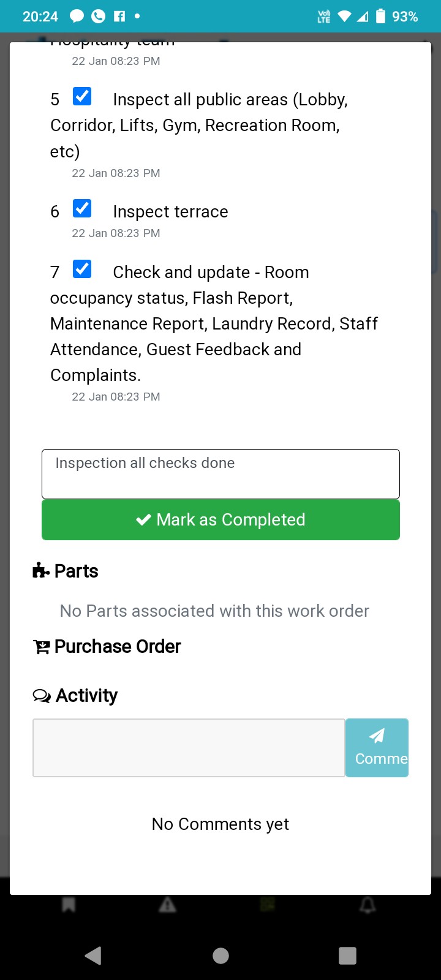Open recent apps with square button

pyautogui.click(x=347, y=956)
